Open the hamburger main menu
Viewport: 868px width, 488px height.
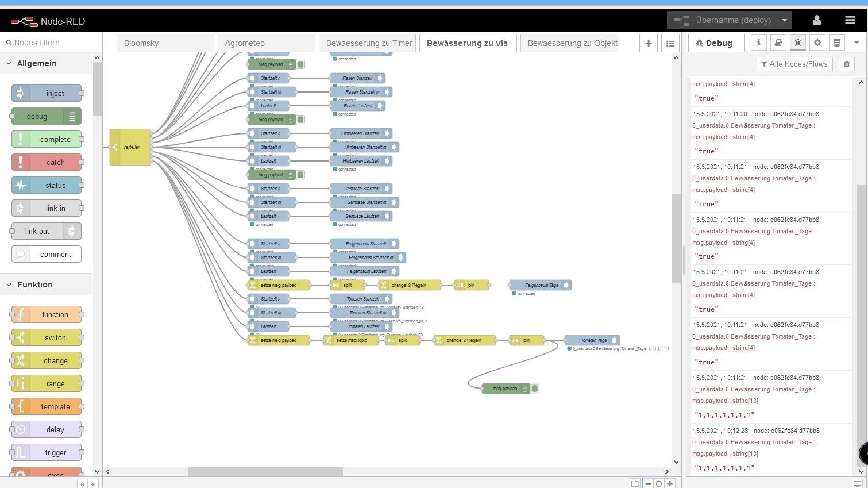coord(850,20)
